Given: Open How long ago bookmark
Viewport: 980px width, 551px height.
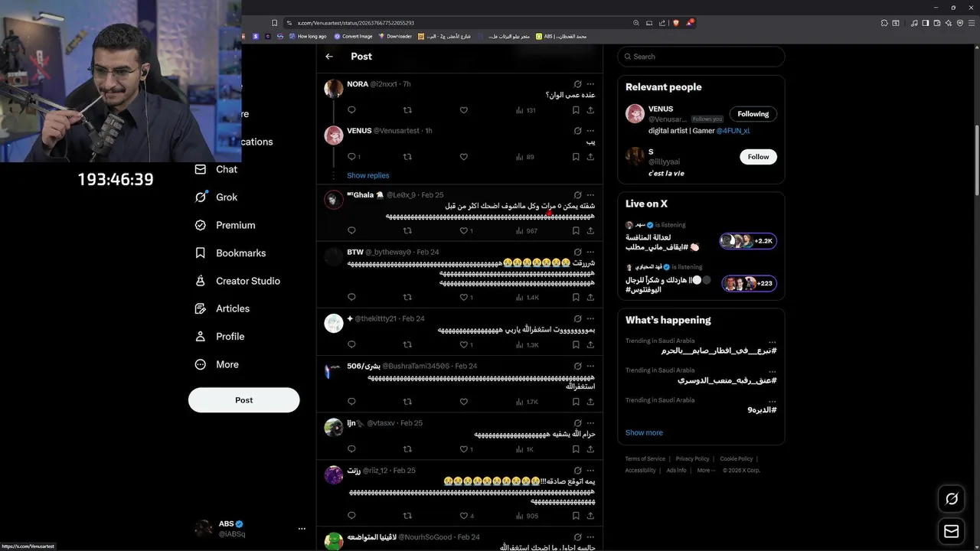Looking at the screenshot, I should tap(308, 36).
